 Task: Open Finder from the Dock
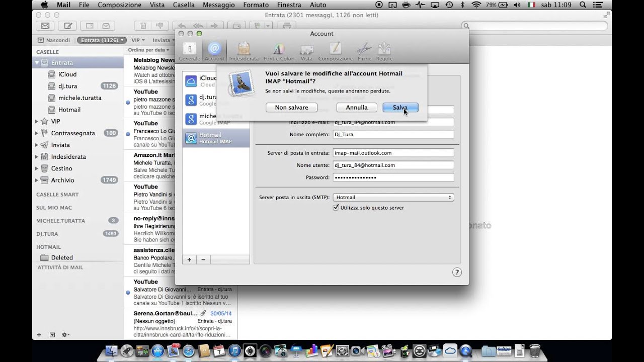[x=112, y=351]
